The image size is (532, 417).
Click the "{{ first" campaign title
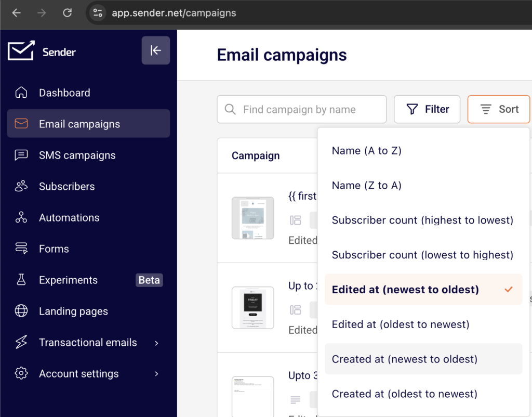tap(302, 196)
